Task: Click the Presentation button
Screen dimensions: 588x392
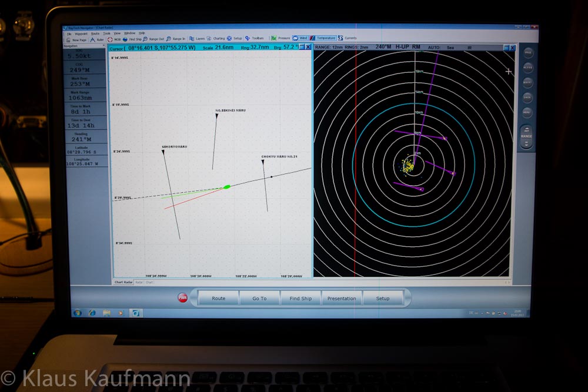Action: [x=342, y=299]
